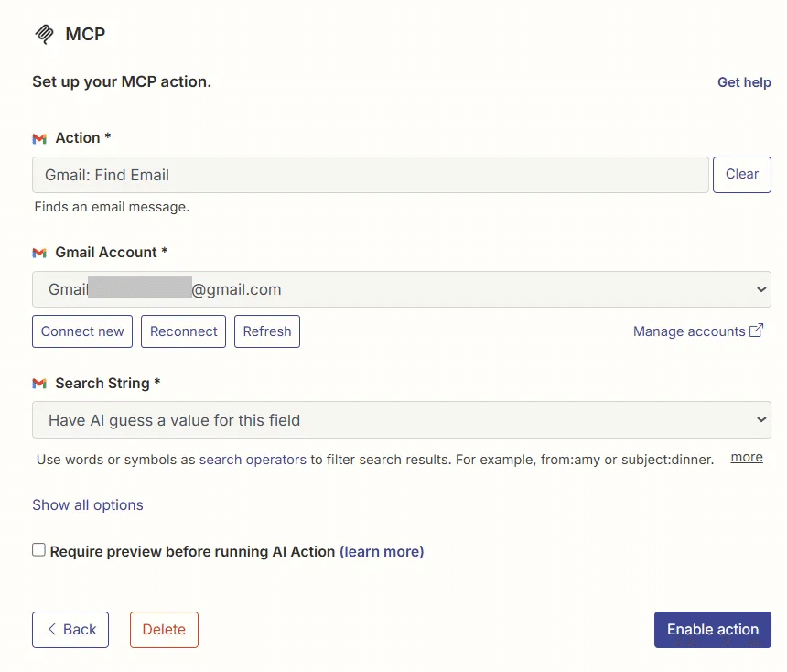Open the external link icon next to Manage accounts
787x672 pixels.
(757, 331)
